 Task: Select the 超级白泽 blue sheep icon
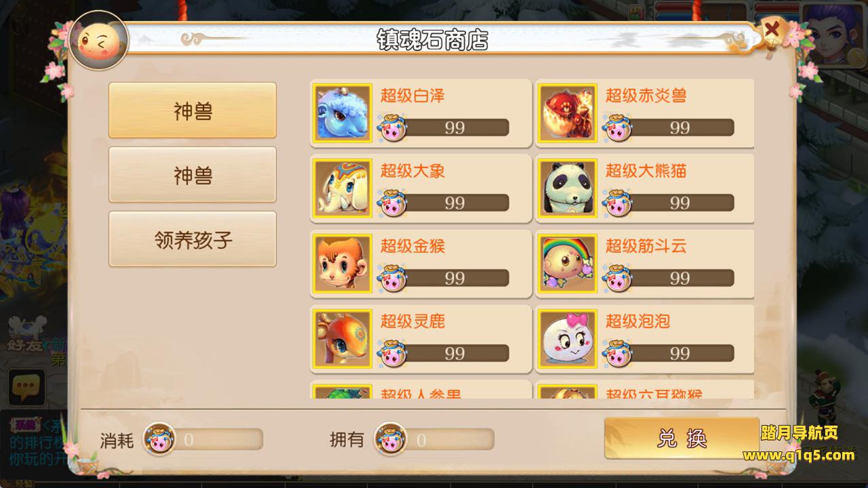(342, 113)
